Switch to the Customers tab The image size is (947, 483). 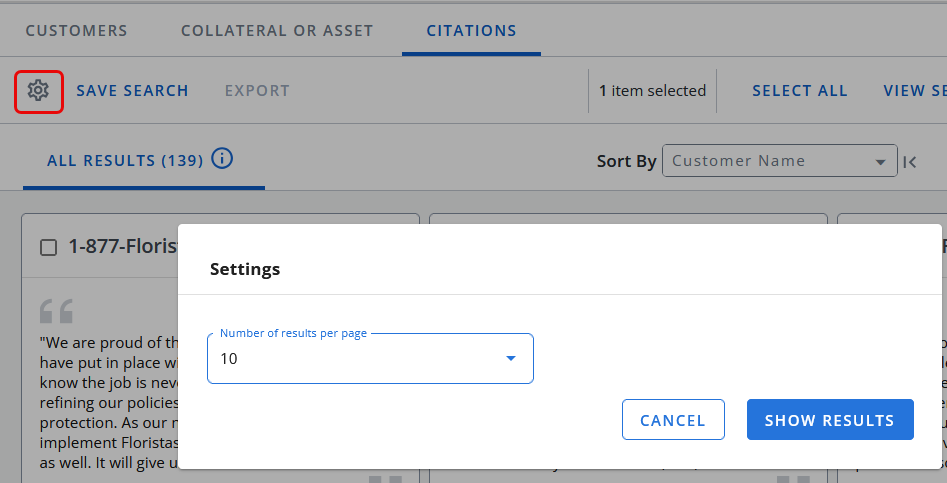pos(76,31)
